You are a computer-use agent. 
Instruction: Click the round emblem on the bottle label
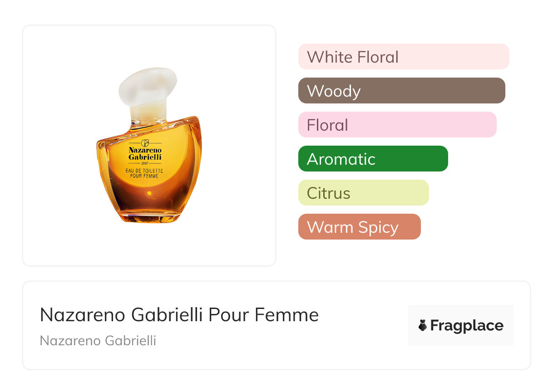(145, 143)
